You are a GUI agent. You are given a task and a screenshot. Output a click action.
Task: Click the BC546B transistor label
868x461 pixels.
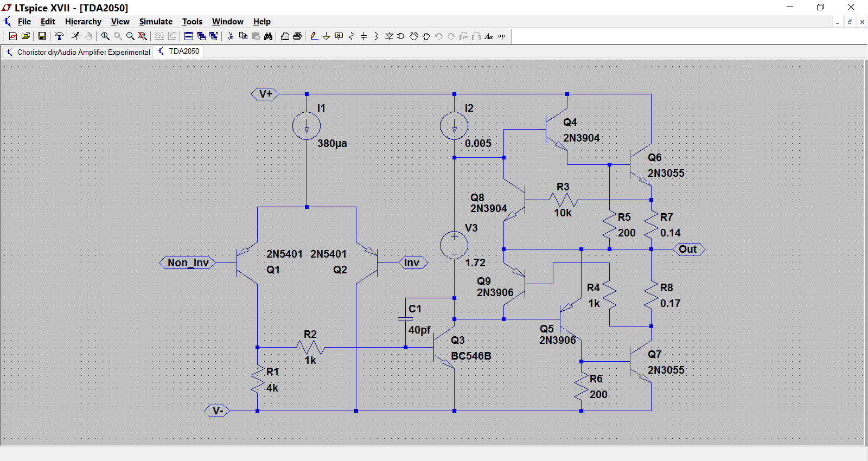pos(471,356)
